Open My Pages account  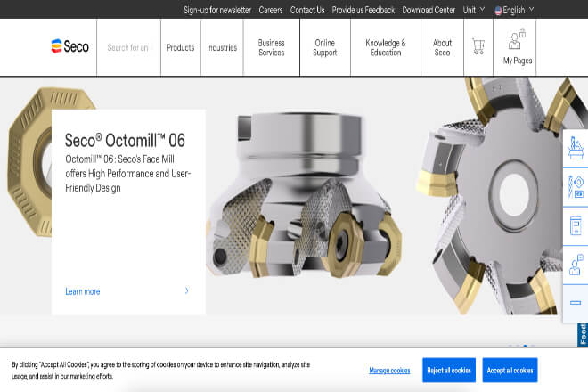517,47
